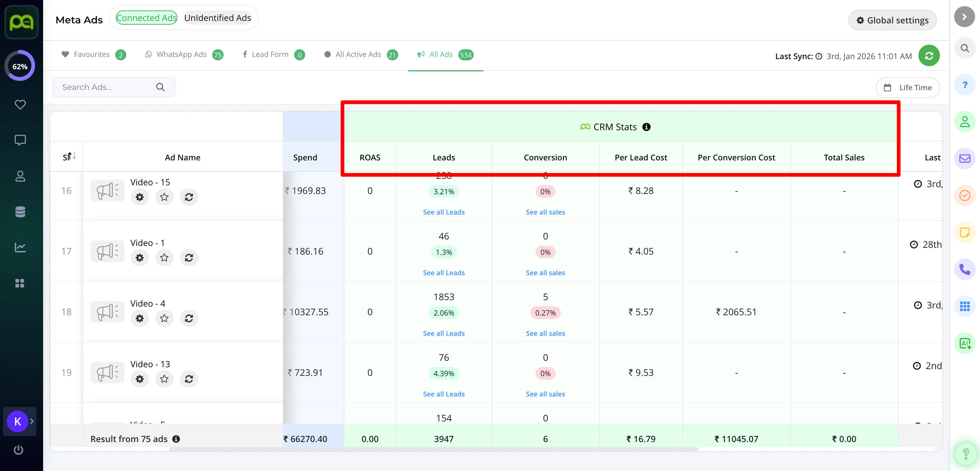Click the Search Ads input field

tap(107, 87)
